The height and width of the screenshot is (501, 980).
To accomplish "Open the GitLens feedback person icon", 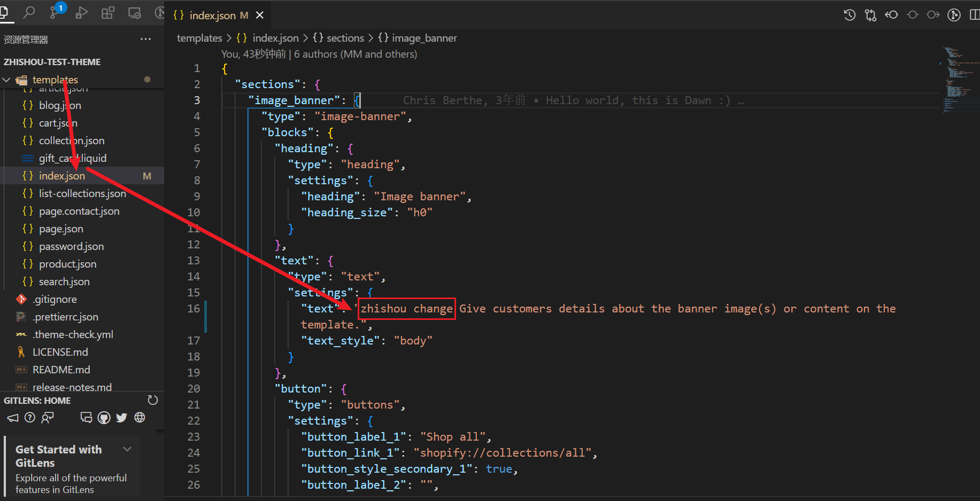I will (48, 418).
